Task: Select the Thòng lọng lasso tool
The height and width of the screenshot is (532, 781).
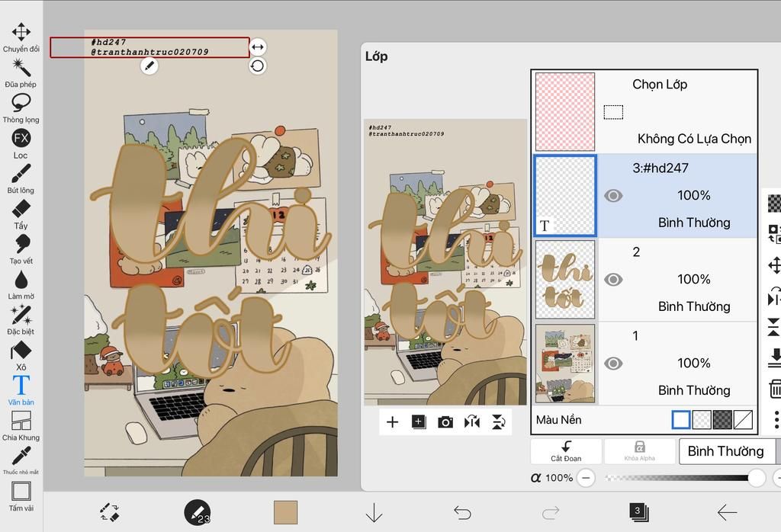Action: pyautogui.click(x=21, y=108)
